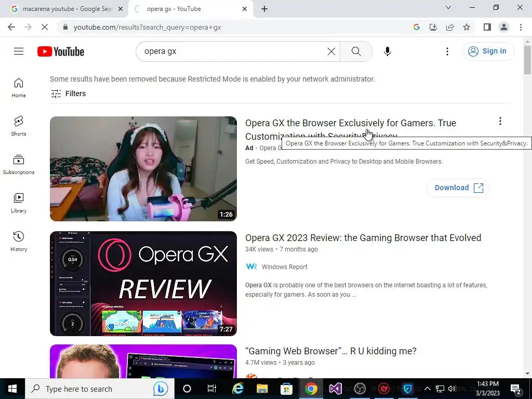
Task: Open Visual Studio from taskbar
Action: click(335, 389)
